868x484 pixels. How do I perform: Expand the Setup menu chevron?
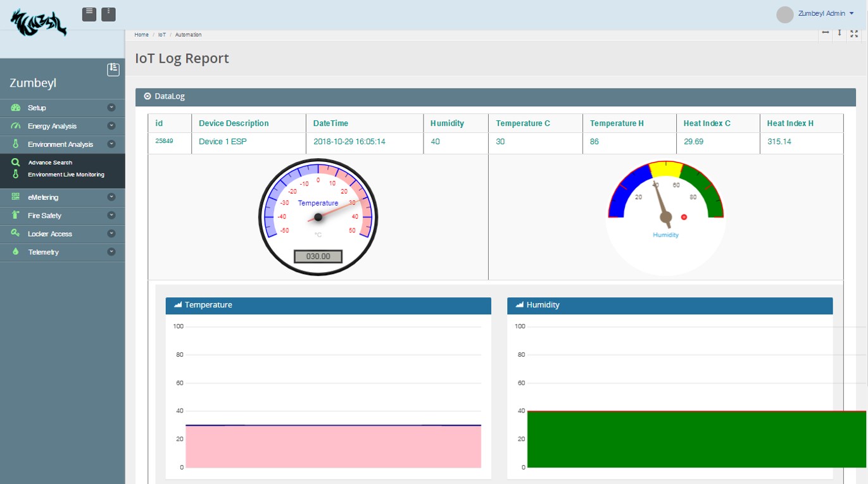(111, 108)
